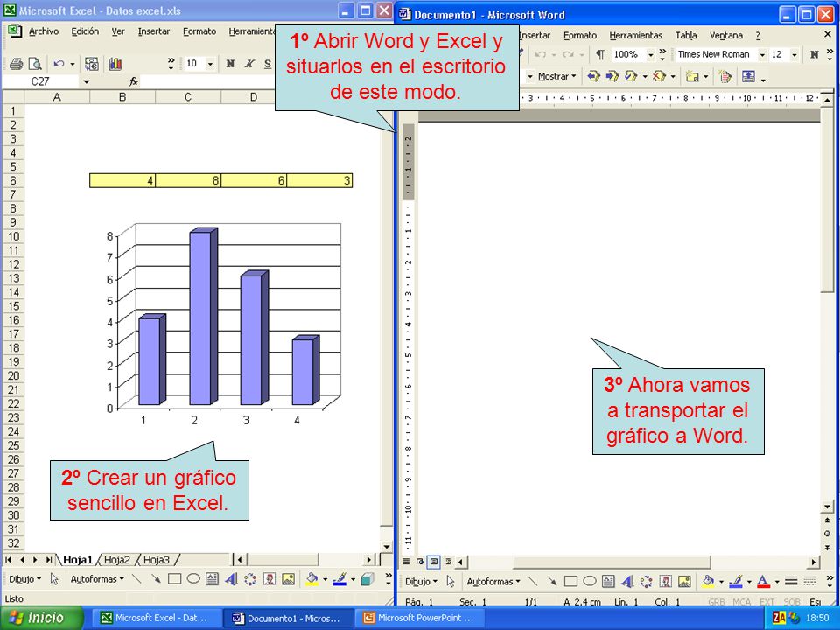Open the fill color arrow in Excel drawing toolbar

(325, 579)
